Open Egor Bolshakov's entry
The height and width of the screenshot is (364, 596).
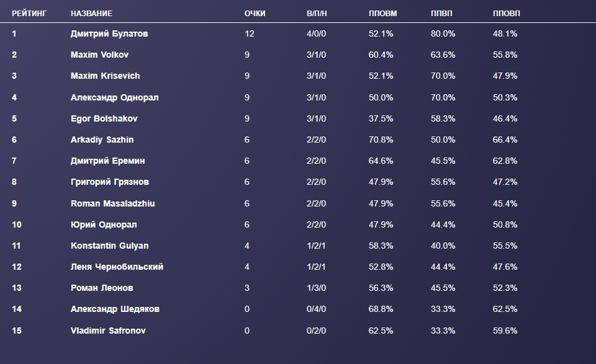(104, 118)
